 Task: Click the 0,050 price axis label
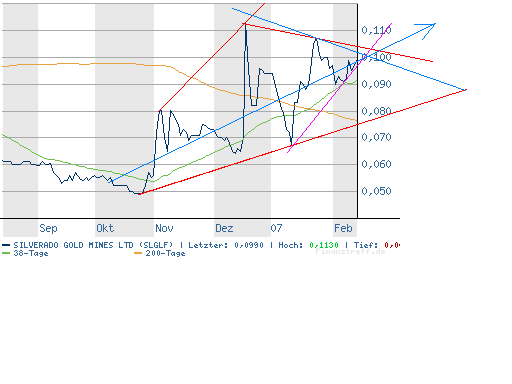click(376, 191)
